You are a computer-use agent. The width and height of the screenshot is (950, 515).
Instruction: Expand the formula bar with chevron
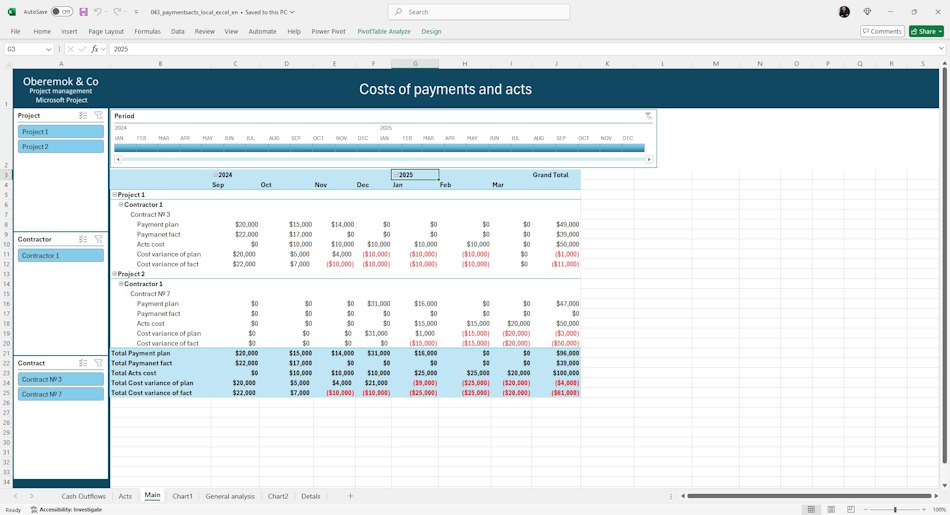pyautogui.click(x=941, y=49)
